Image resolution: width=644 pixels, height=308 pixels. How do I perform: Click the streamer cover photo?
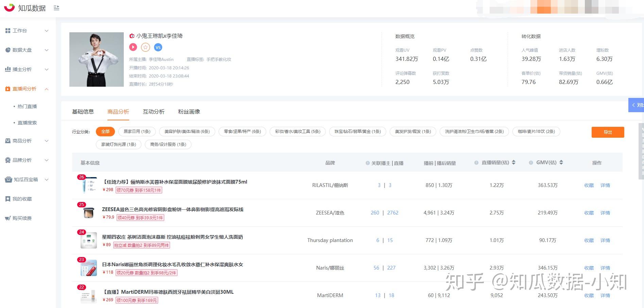(97, 59)
